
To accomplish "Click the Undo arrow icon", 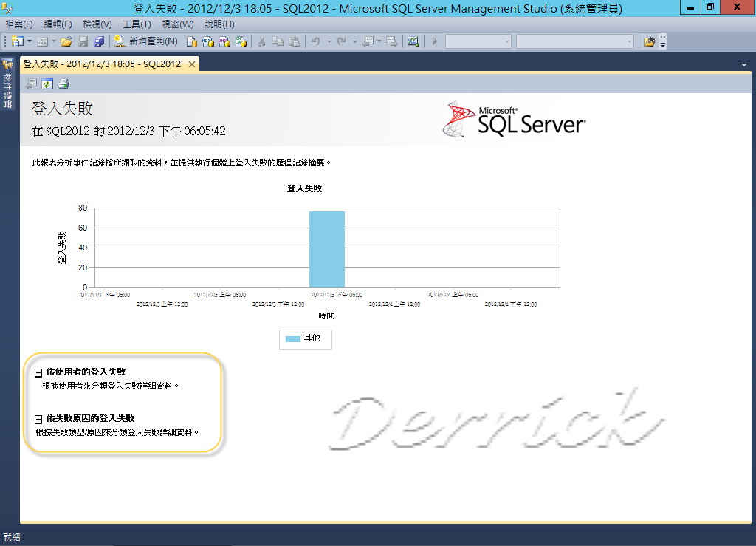I will pyautogui.click(x=316, y=42).
